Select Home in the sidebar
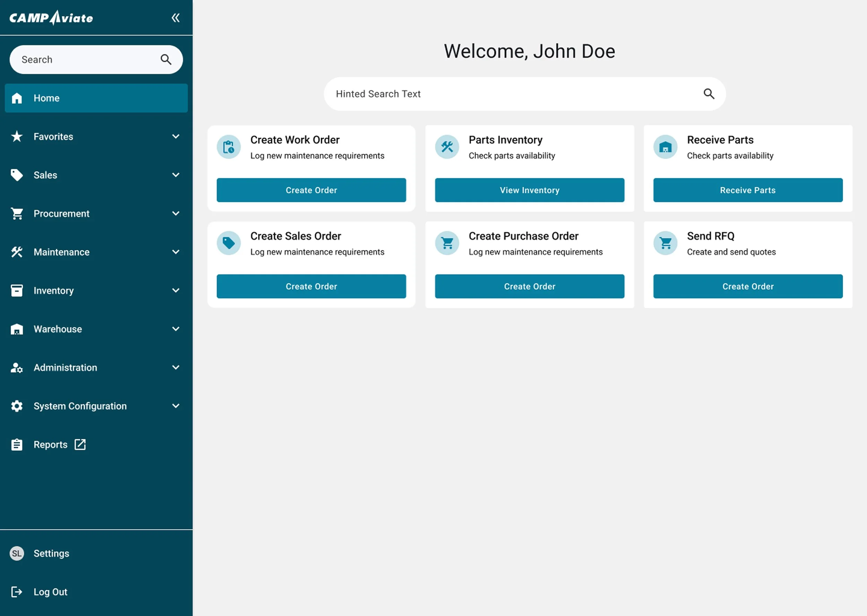 coord(96,98)
